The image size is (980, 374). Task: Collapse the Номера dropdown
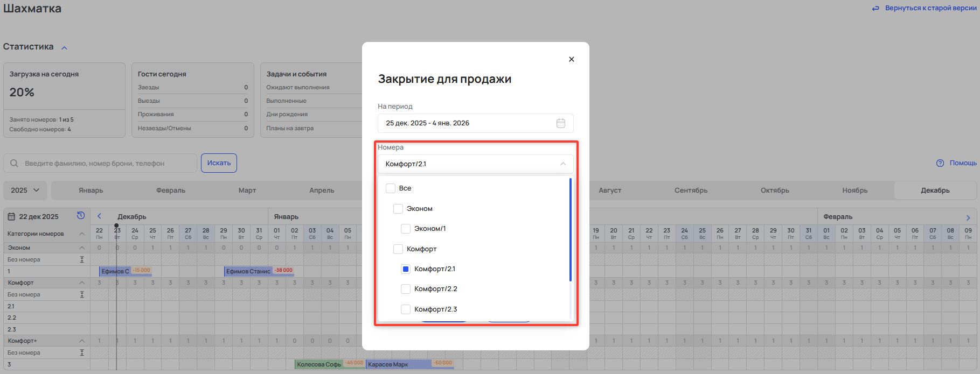pyautogui.click(x=562, y=164)
